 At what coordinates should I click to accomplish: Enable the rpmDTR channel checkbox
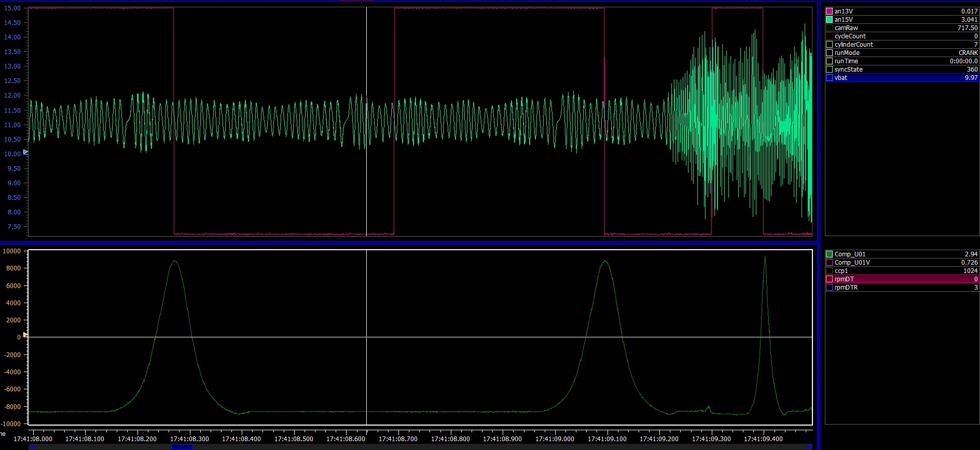[x=829, y=288]
